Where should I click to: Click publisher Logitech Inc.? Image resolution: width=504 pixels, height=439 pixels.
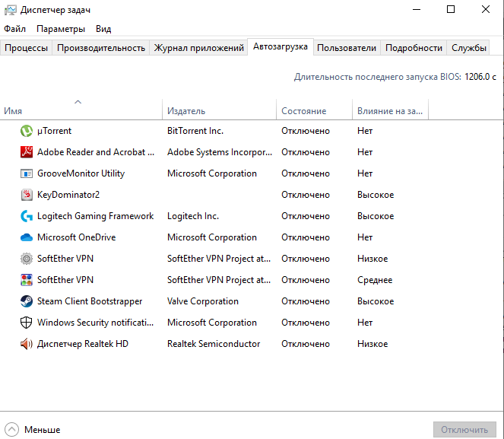(x=193, y=216)
